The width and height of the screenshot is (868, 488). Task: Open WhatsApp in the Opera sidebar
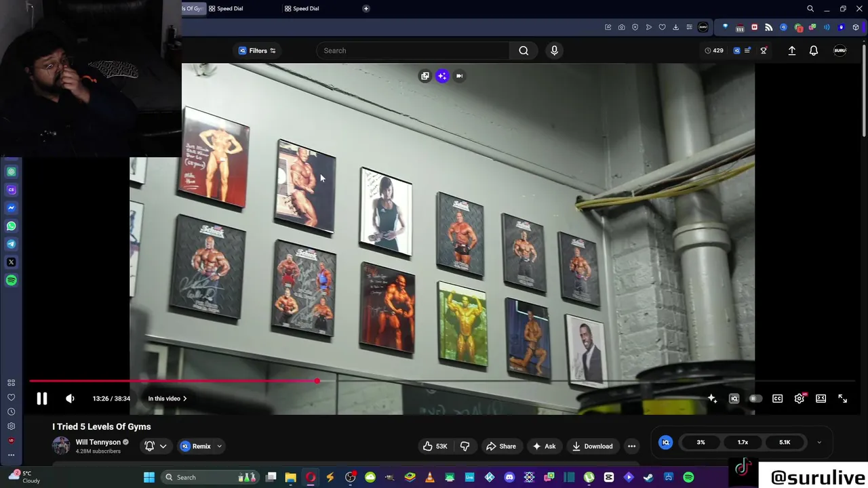[x=11, y=226]
